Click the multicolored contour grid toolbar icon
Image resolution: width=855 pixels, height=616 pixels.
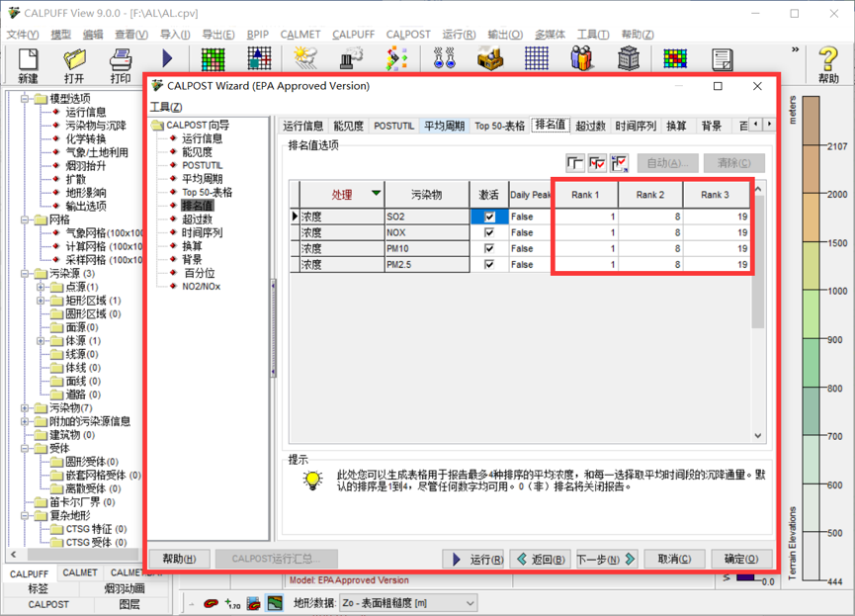point(675,59)
